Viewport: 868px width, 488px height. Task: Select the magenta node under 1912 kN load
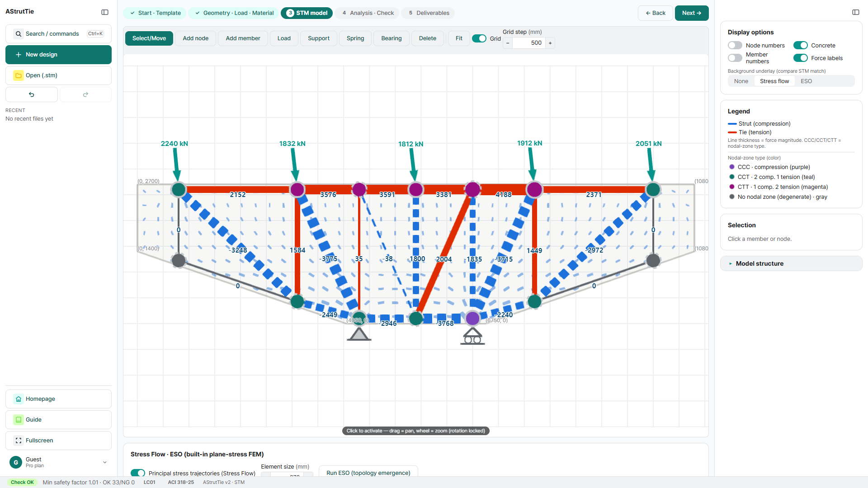click(534, 190)
